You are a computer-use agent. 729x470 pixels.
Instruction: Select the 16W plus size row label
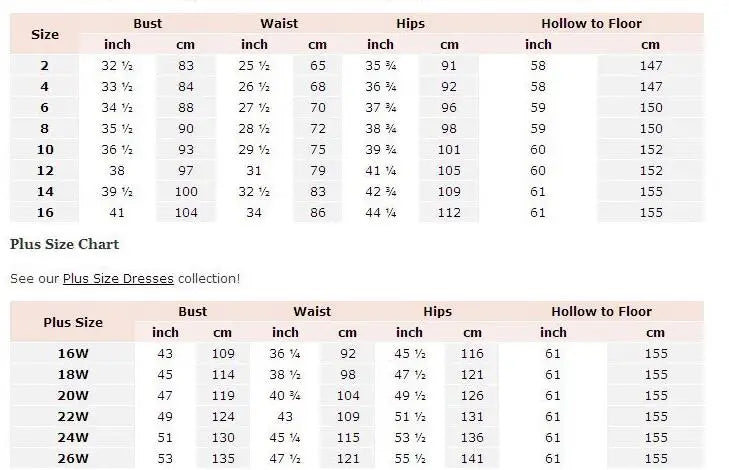74,353
